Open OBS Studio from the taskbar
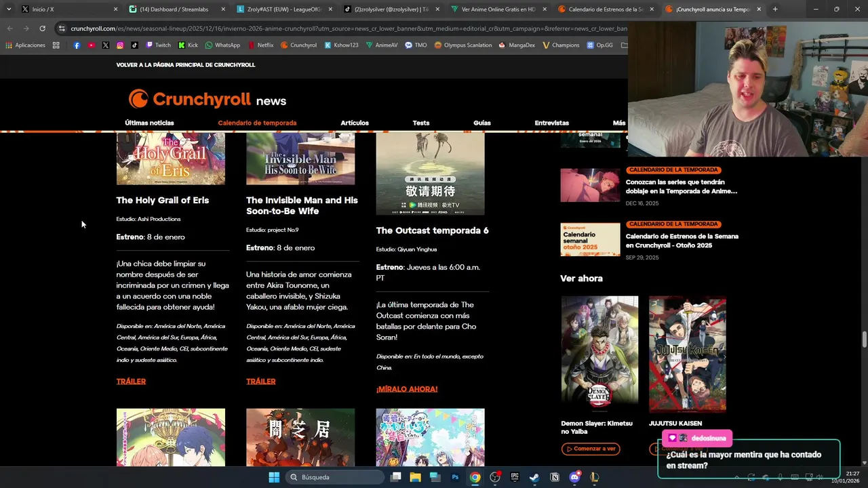Screen dimensions: 868x488 click(x=495, y=477)
